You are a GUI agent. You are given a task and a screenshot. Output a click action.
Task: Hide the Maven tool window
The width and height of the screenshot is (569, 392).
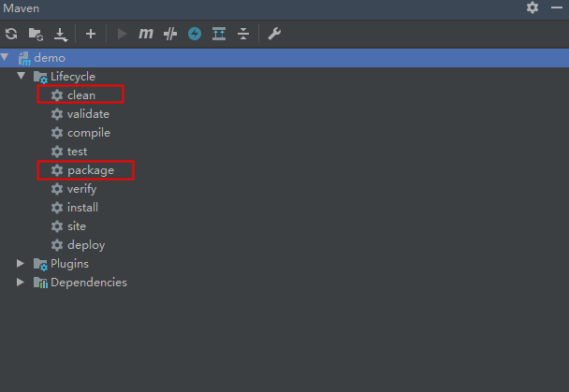(556, 7)
